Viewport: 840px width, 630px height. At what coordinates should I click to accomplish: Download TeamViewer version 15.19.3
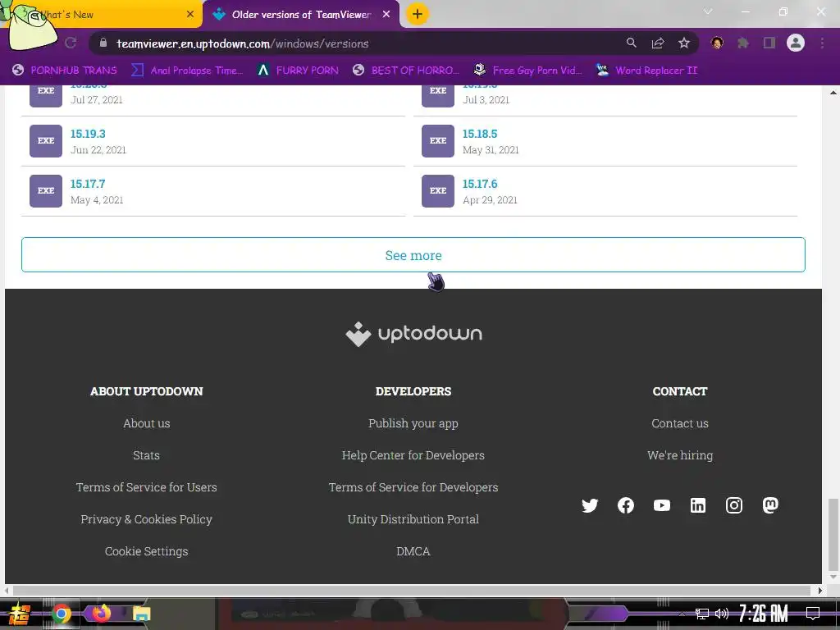pyautogui.click(x=88, y=134)
